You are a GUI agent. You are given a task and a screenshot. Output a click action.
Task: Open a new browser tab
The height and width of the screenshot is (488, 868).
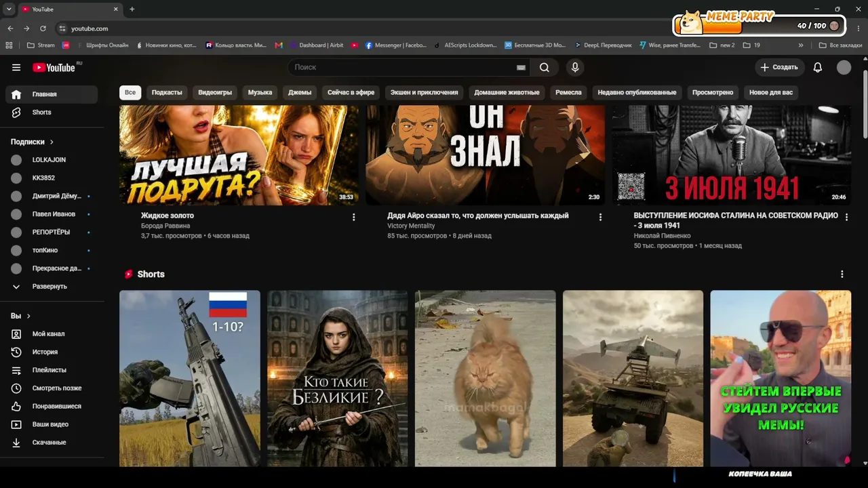coord(132,9)
